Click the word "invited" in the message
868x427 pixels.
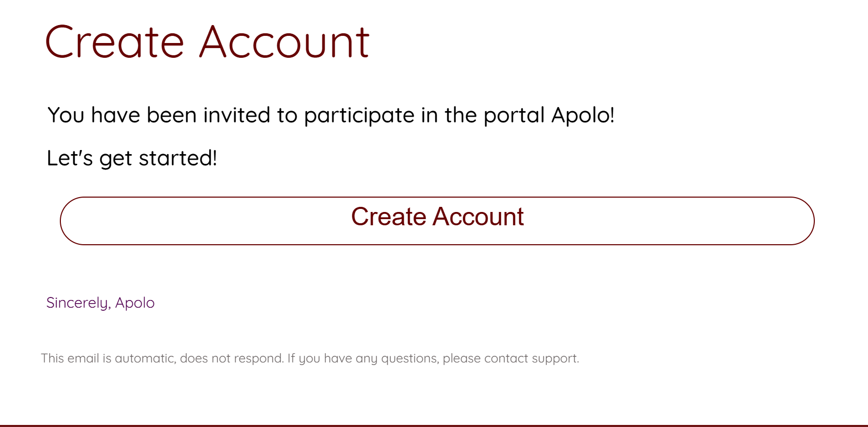[x=236, y=115]
